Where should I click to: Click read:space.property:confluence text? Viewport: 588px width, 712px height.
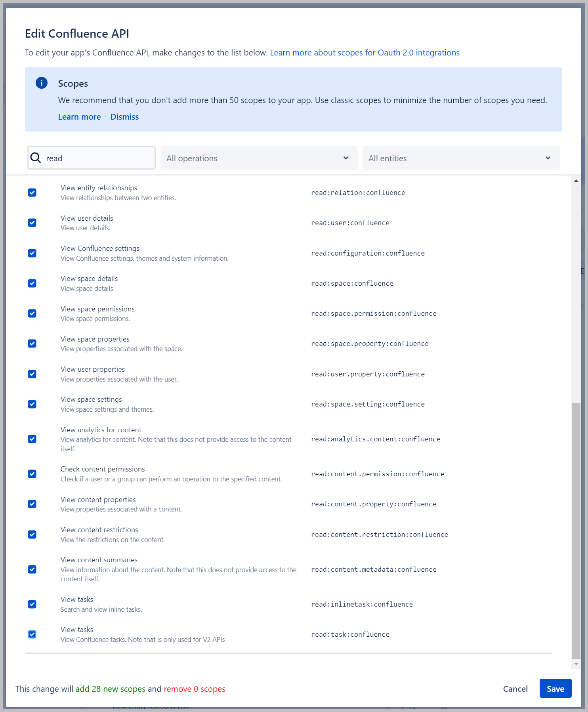(x=370, y=344)
